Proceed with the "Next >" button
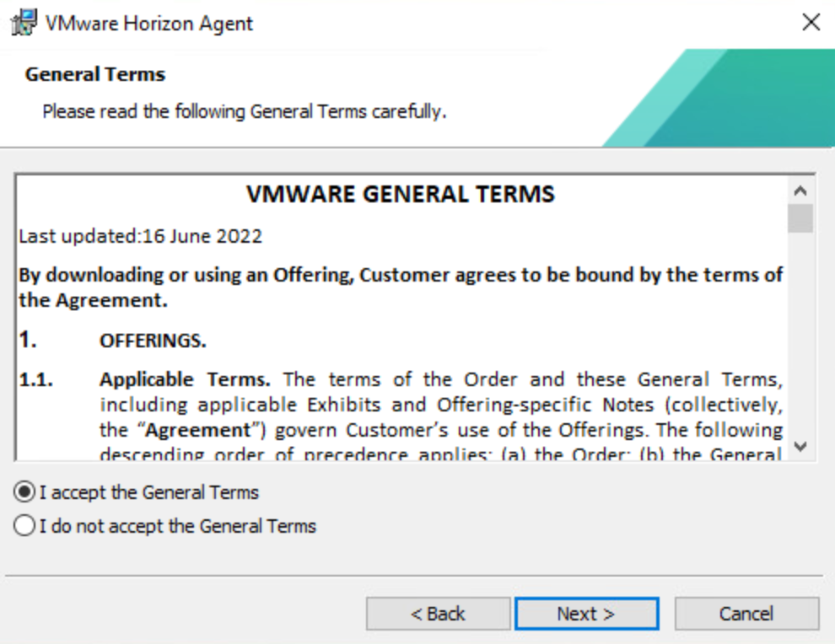Image resolution: width=835 pixels, height=644 pixels. pos(586,614)
